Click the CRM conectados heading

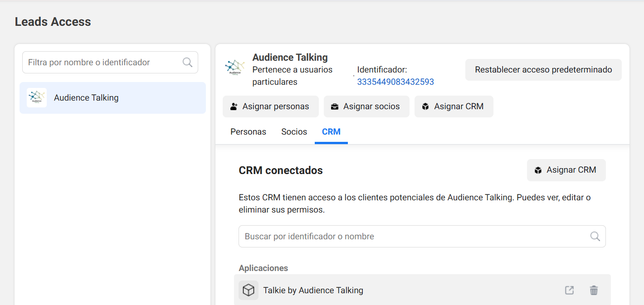click(x=281, y=170)
